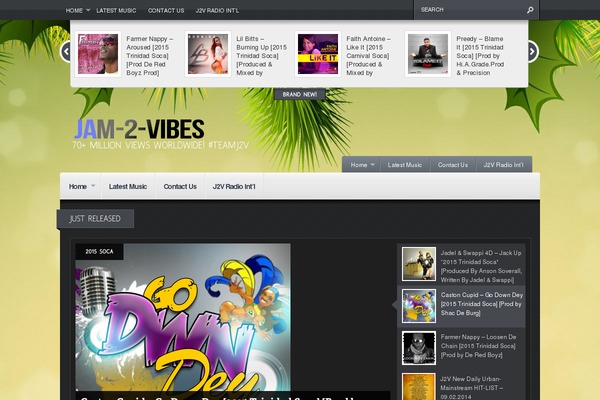This screenshot has height=400, width=600.
Task: Open Preedy Blame It thumbnail
Action: [428, 54]
